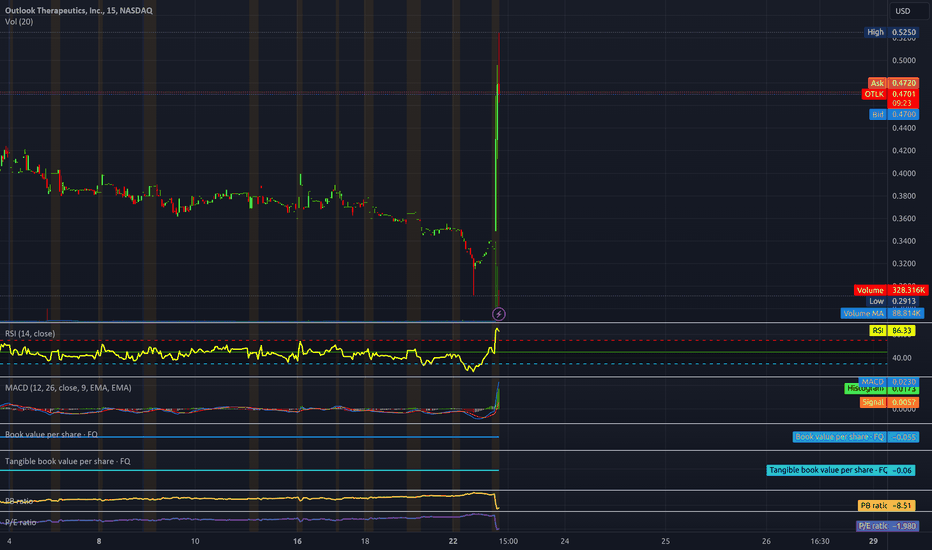Image resolution: width=932 pixels, height=550 pixels.
Task: Click the Volume MA 88.814K label
Action: click(x=882, y=313)
